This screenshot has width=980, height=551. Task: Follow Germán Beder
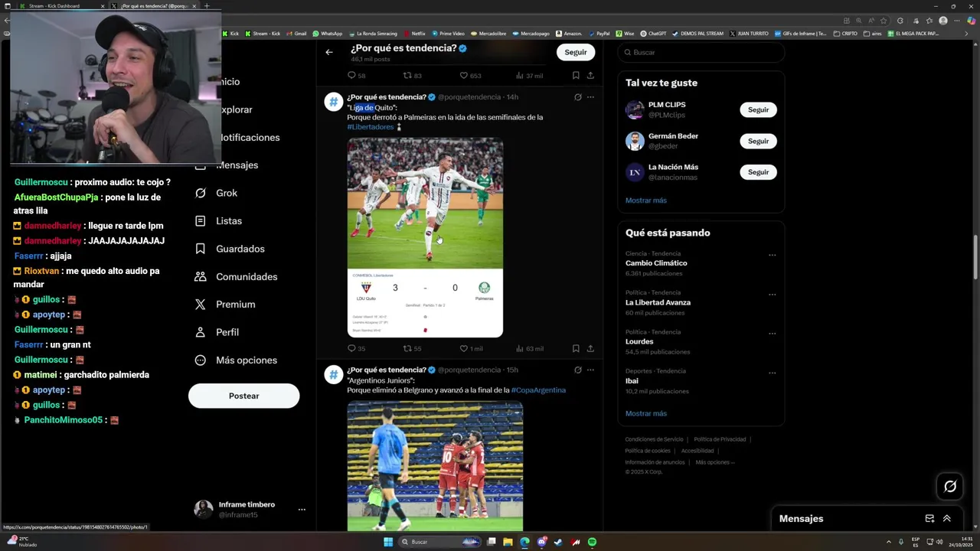758,141
